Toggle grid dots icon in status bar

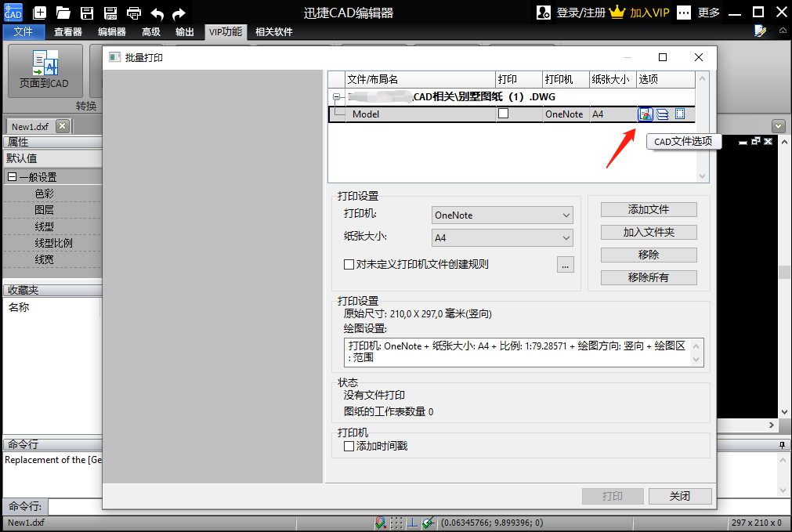tap(396, 523)
